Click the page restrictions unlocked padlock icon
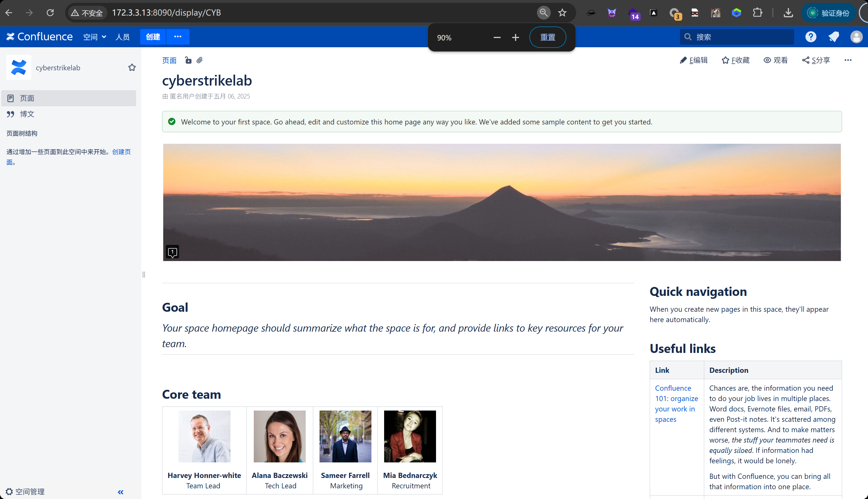Screen dimensions: 868x499 click(x=188, y=60)
